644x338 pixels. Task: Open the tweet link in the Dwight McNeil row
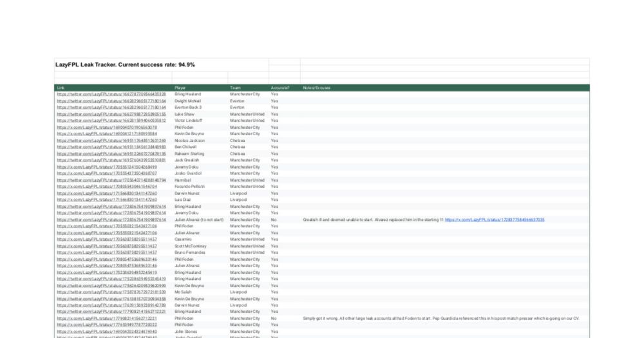111,101
